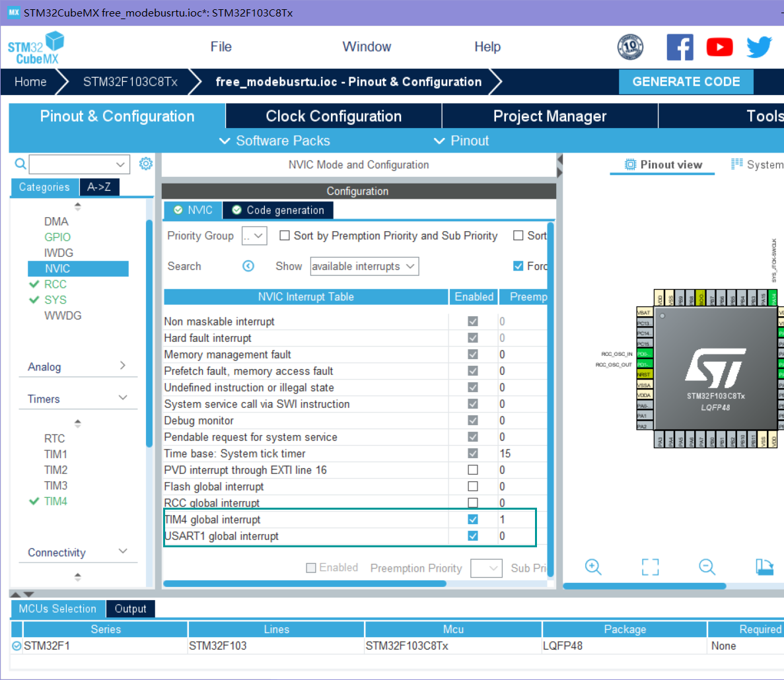Expand the Software Packs menu

pyautogui.click(x=275, y=141)
